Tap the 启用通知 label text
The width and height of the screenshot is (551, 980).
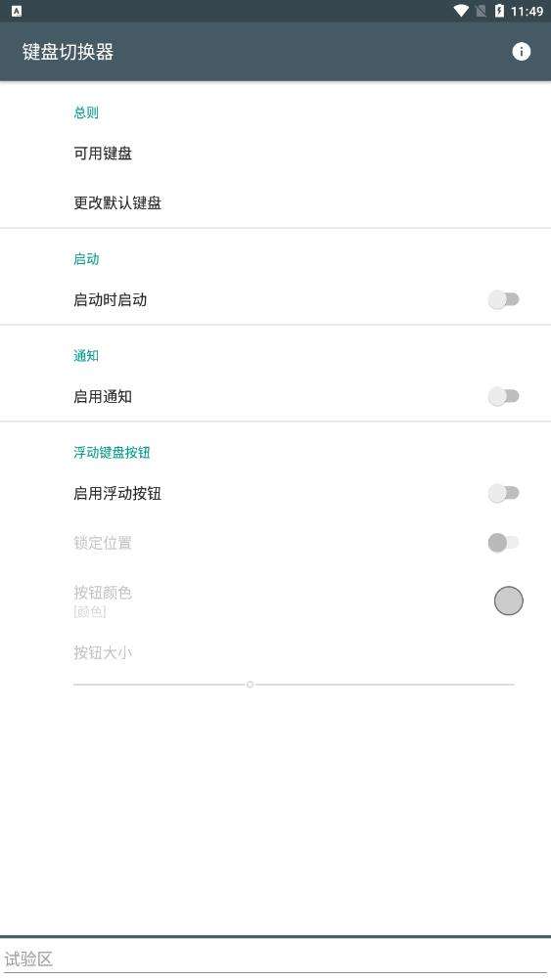103,396
